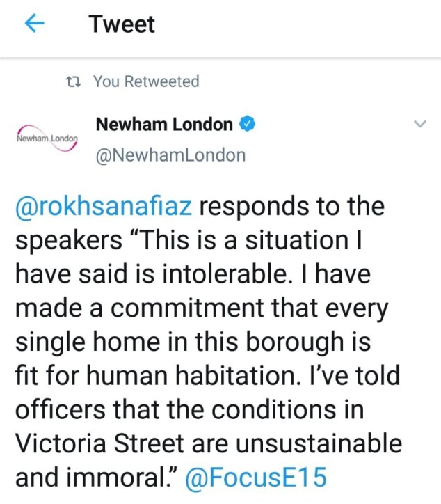Tap the 'officers that the conditions' line
The image size is (441, 504).
[x=188, y=409]
